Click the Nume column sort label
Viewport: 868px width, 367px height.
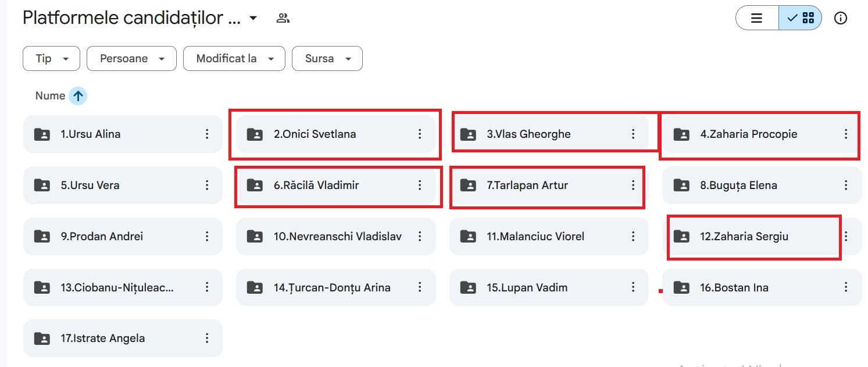click(50, 96)
